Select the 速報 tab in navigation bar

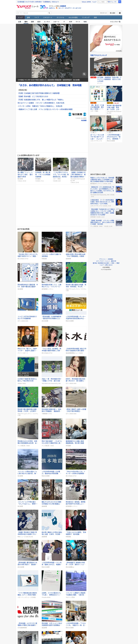click(28, 17)
